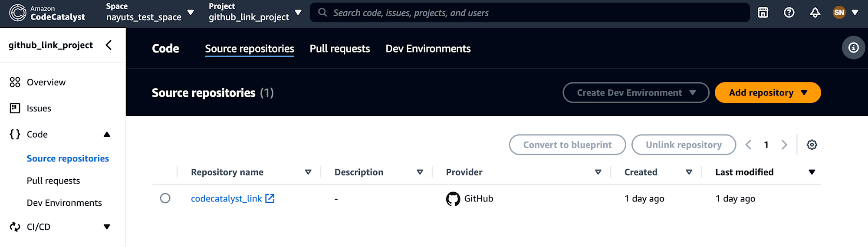This screenshot has height=247, width=868.
Task: Click Unlink repository button
Action: click(684, 145)
